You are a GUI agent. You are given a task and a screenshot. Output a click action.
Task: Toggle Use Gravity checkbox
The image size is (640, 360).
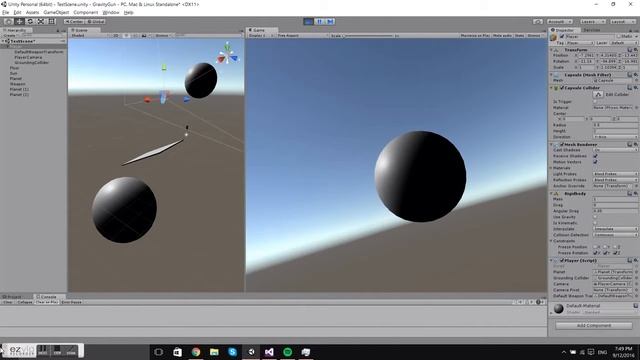[x=595, y=217]
